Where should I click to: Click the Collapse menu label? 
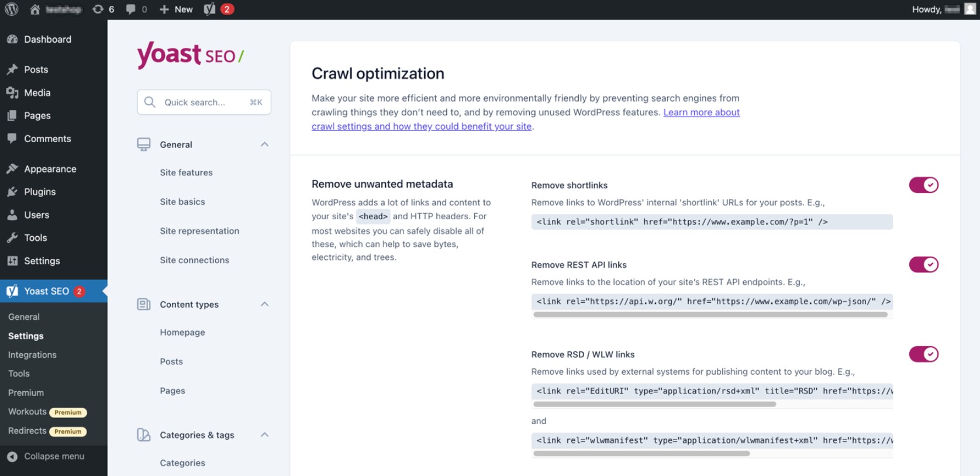54,456
